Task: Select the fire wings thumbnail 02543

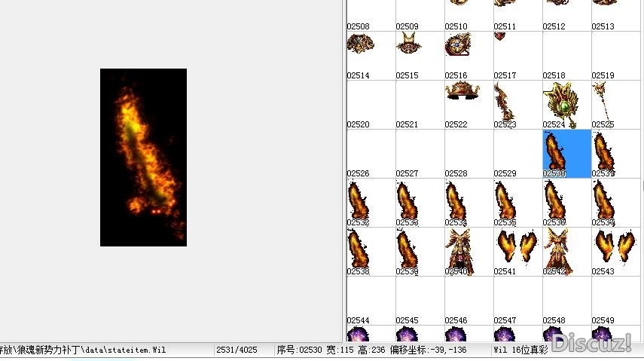Action: [615, 252]
